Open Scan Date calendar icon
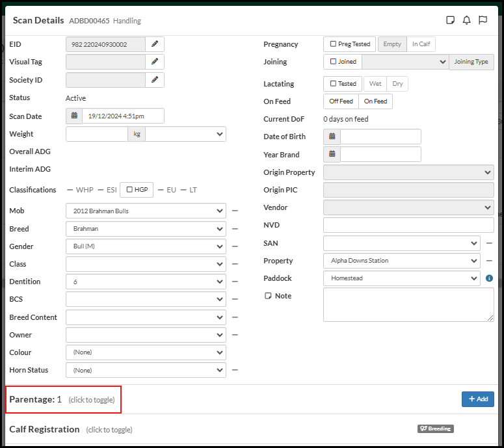This screenshot has width=504, height=448. click(74, 116)
